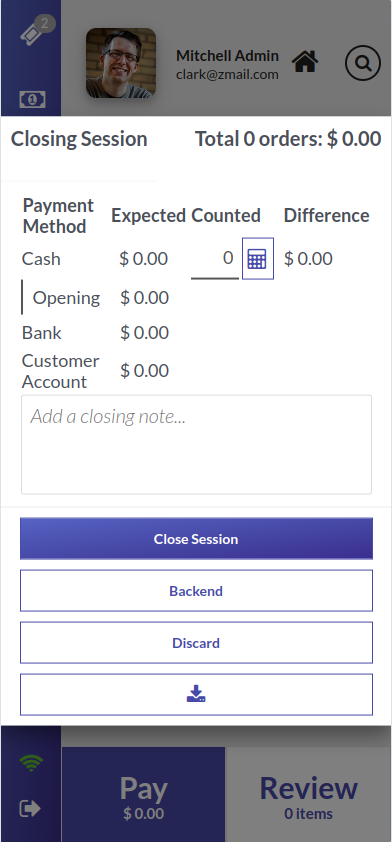Click the cash money bill icon
This screenshot has height=842, width=392.
click(x=32, y=99)
